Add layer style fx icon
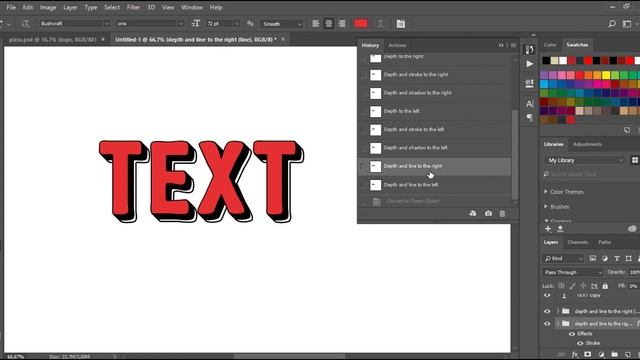This screenshot has height=360, width=640. (575, 355)
